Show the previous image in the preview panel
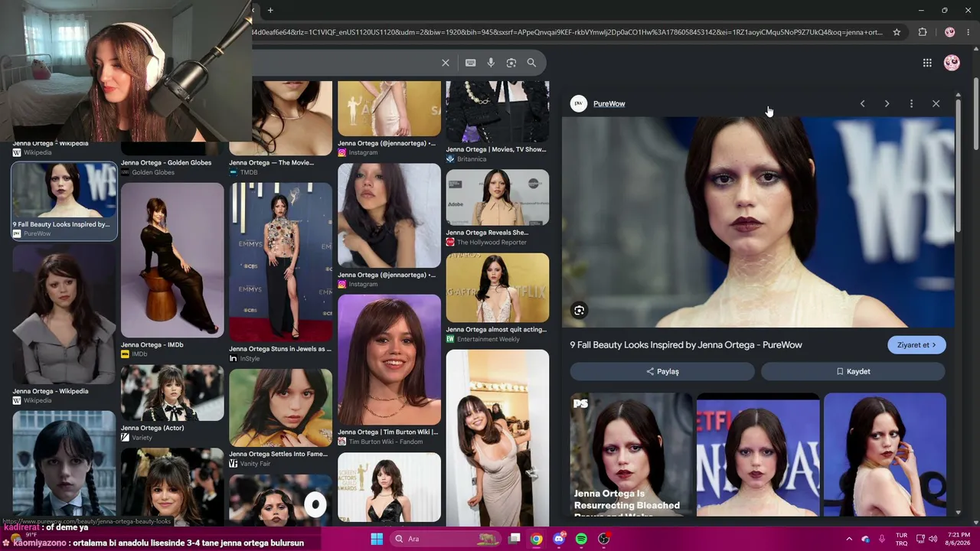This screenshot has width=980, height=551. pyautogui.click(x=862, y=103)
